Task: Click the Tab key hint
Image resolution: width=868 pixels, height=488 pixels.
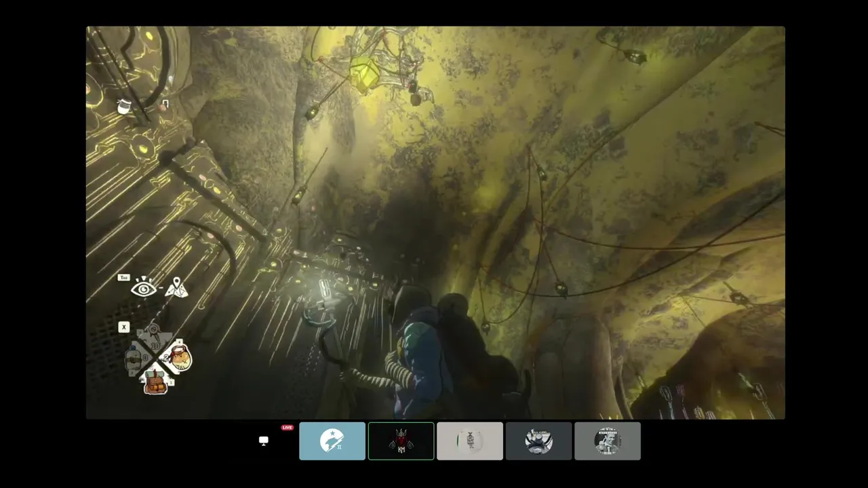Action: (x=123, y=278)
